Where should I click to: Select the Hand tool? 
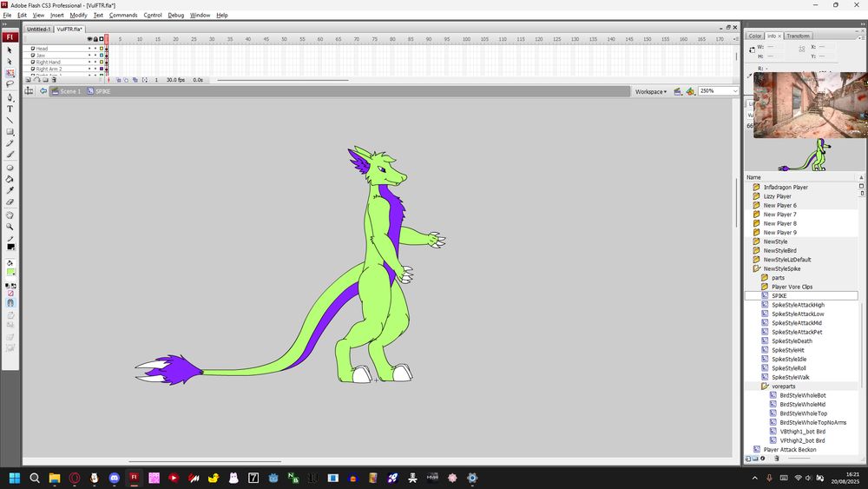(10, 215)
